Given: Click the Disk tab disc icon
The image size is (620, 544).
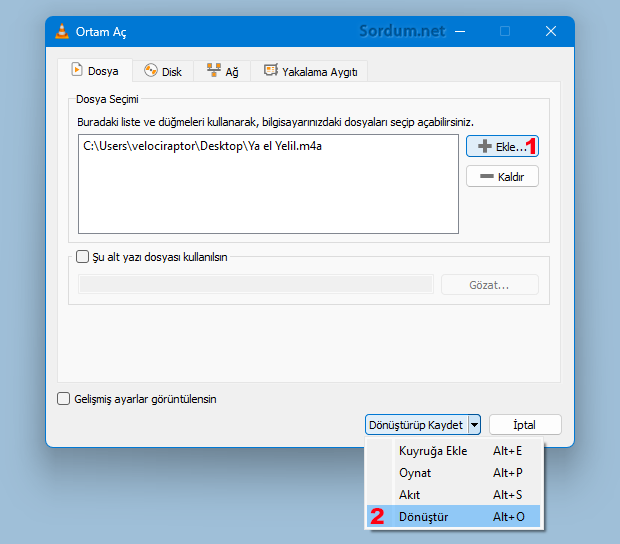Looking at the screenshot, I should (150, 71).
